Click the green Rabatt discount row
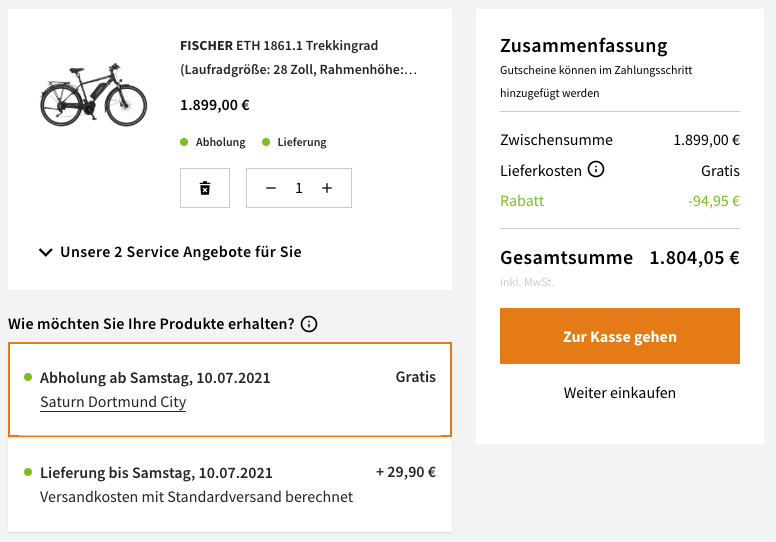The image size is (776, 542). click(620, 201)
